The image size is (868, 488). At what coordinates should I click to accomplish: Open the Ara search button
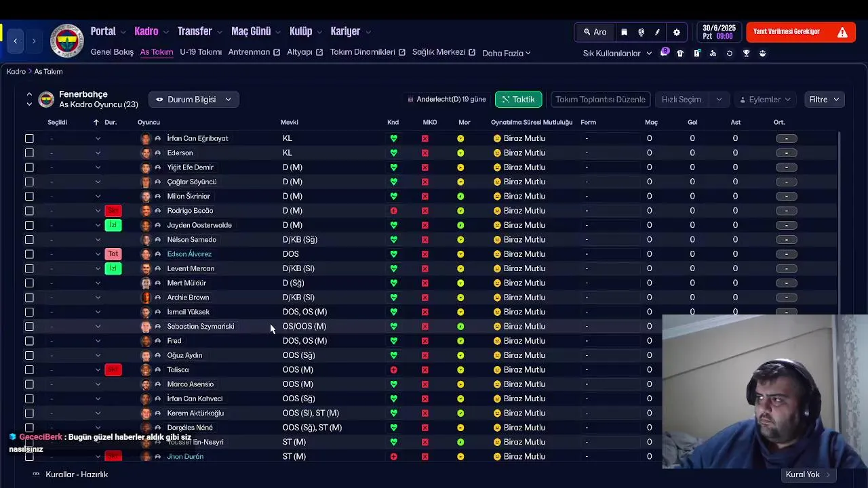(x=595, y=32)
